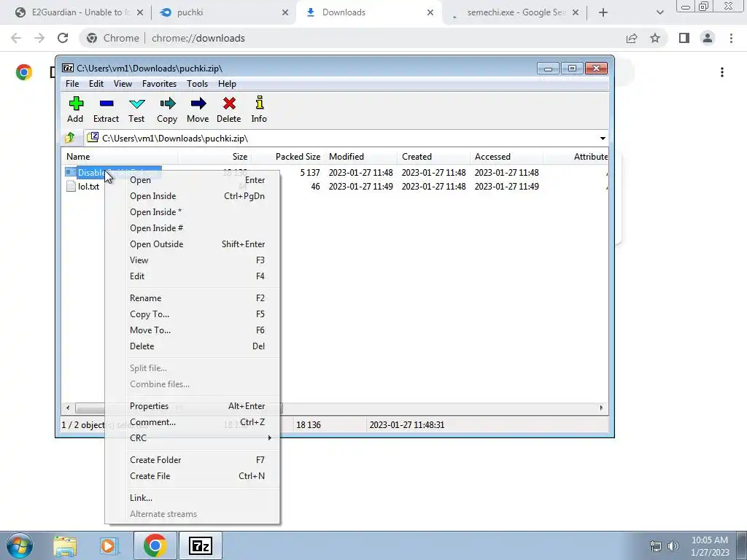The image size is (747, 560).
Task: Sort by the Modified column header
Action: click(360, 157)
